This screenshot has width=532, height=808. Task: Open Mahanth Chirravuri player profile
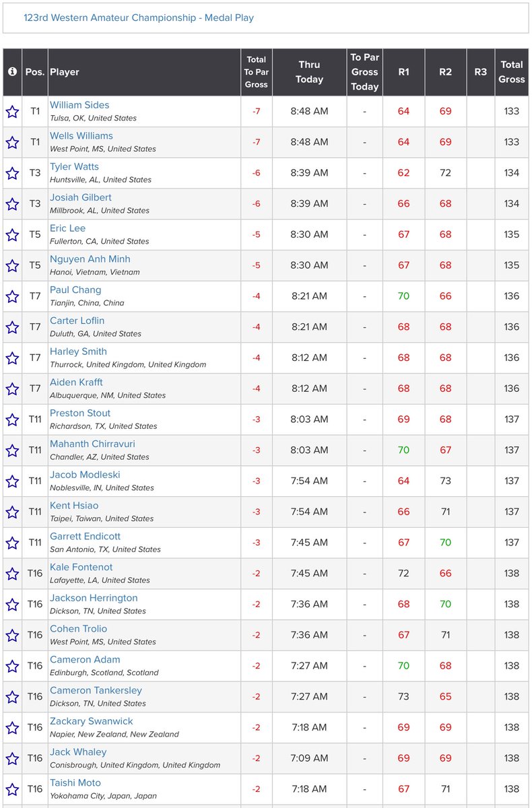pos(93,444)
